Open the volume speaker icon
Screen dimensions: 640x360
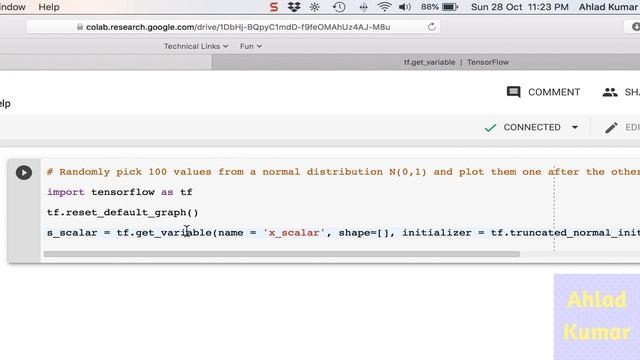[404, 7]
